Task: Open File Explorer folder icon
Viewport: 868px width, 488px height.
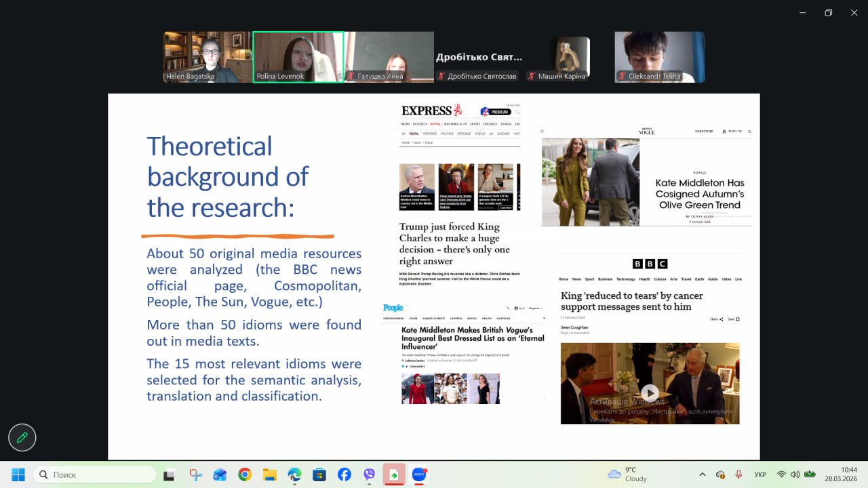Action: point(269,474)
